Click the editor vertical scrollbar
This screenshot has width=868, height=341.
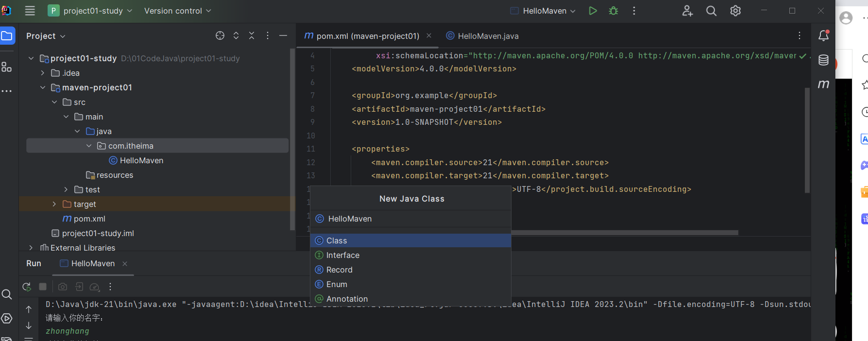807,140
